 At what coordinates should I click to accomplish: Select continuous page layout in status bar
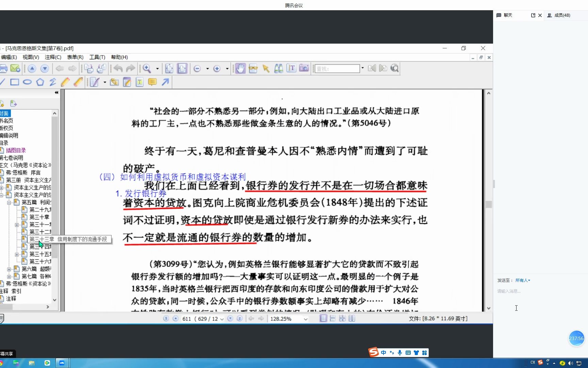333,318
